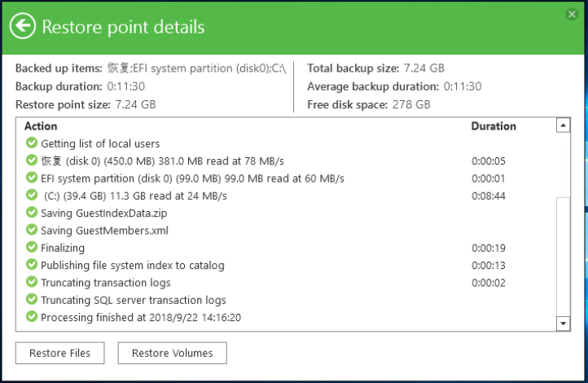Click green check beside Getting list of local users
The width and height of the screenshot is (588, 383).
tap(32, 143)
